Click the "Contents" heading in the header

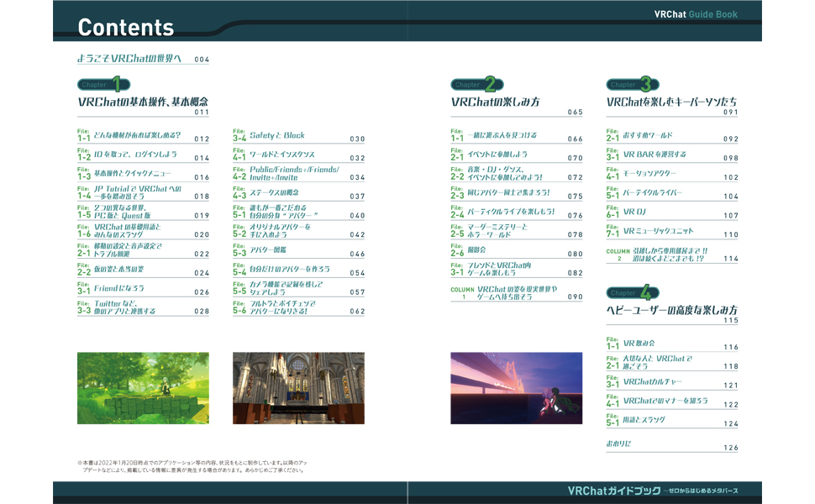point(126,28)
